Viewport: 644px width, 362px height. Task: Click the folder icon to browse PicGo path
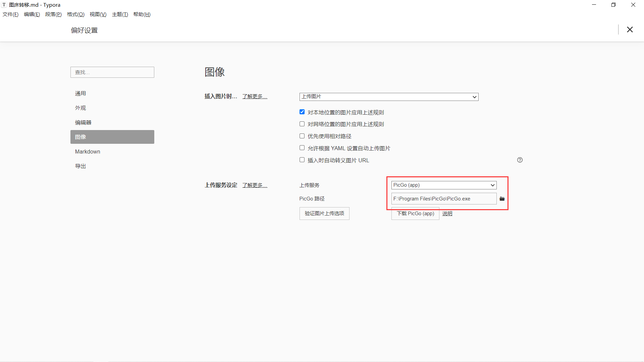click(502, 199)
